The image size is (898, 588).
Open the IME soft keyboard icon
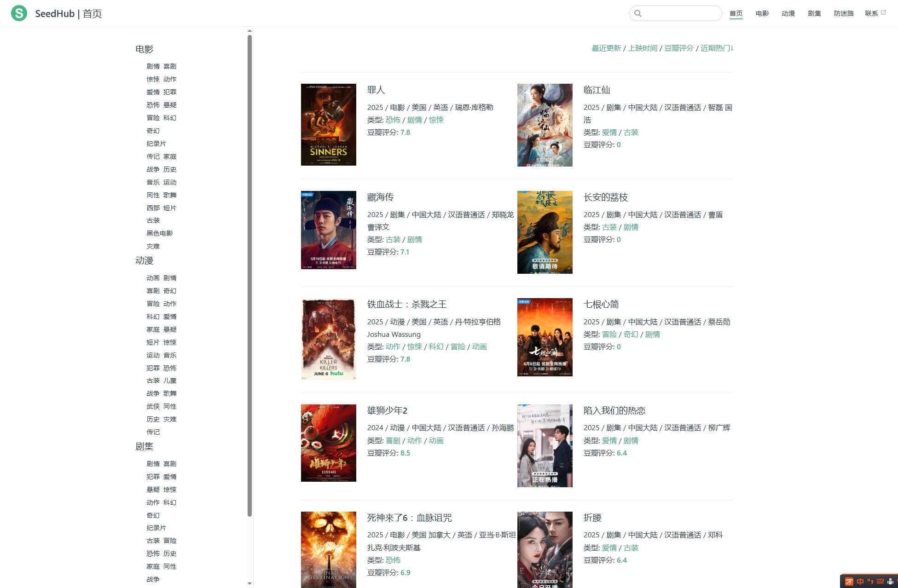click(880, 582)
